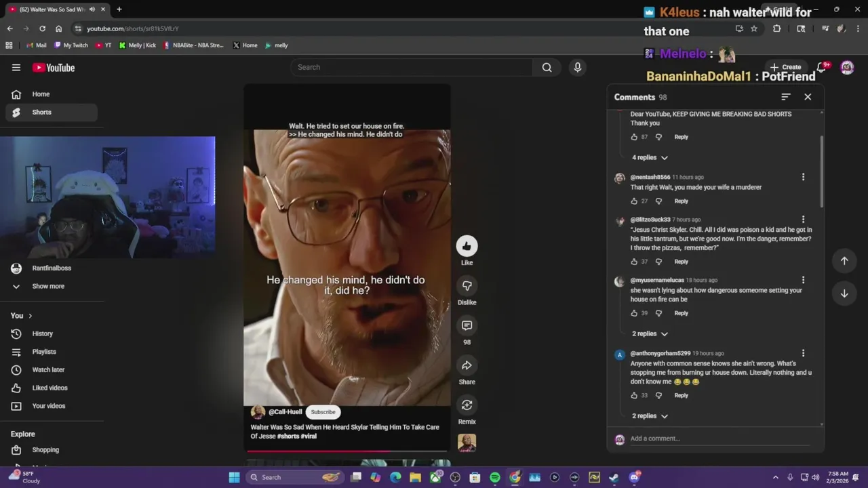Dislike the @myusernamelucas comment

tap(658, 313)
